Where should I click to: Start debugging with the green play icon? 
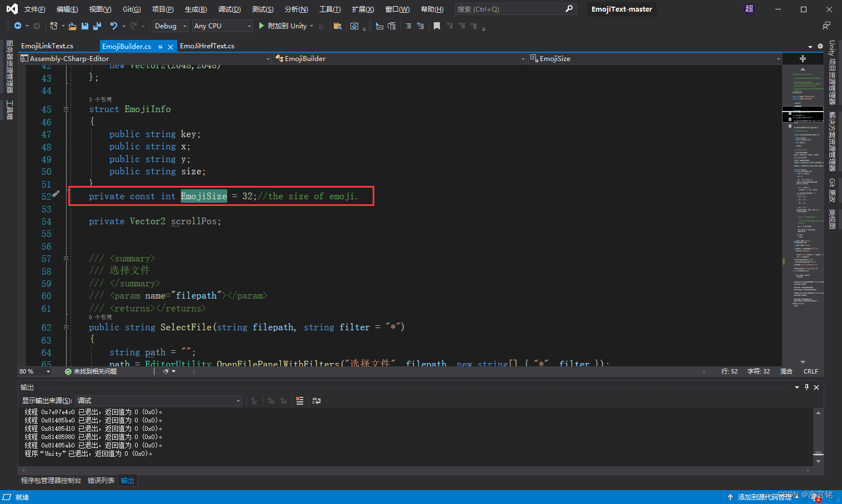(x=261, y=26)
